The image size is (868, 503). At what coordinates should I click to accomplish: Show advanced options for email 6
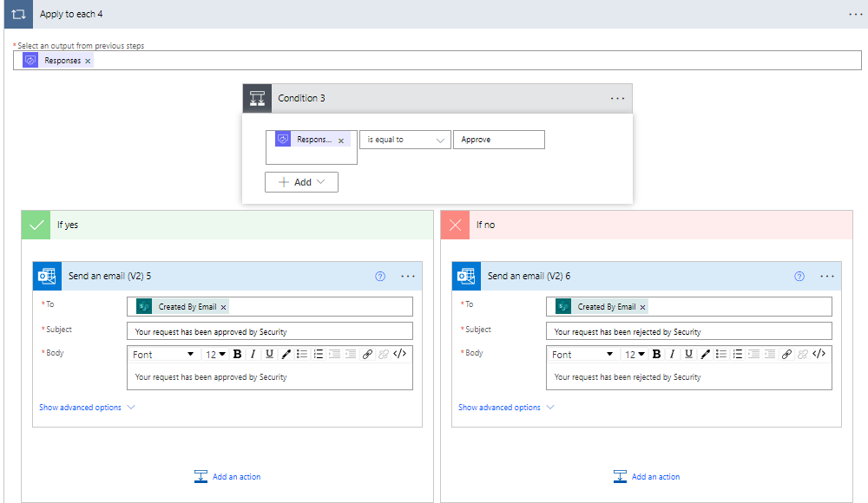(506, 408)
